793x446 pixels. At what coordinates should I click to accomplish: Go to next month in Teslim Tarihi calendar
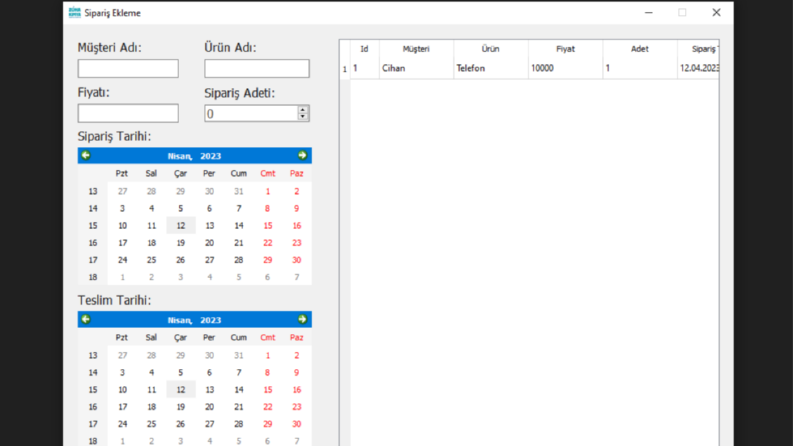click(302, 319)
